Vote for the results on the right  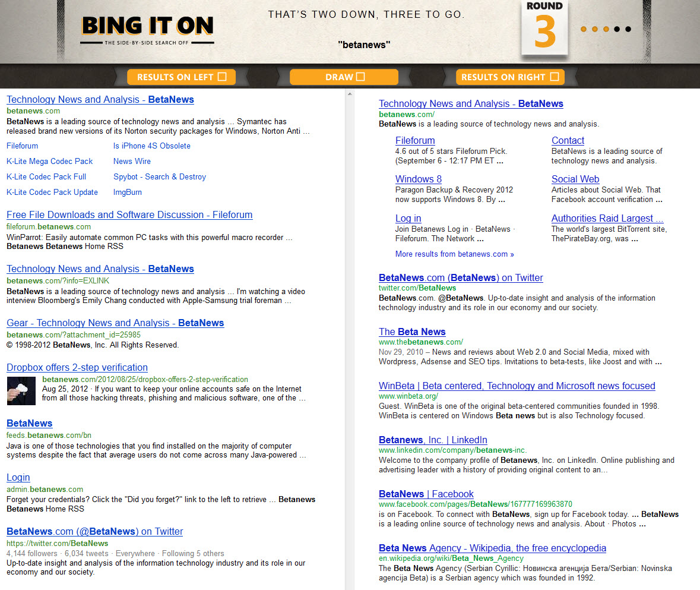pos(510,77)
